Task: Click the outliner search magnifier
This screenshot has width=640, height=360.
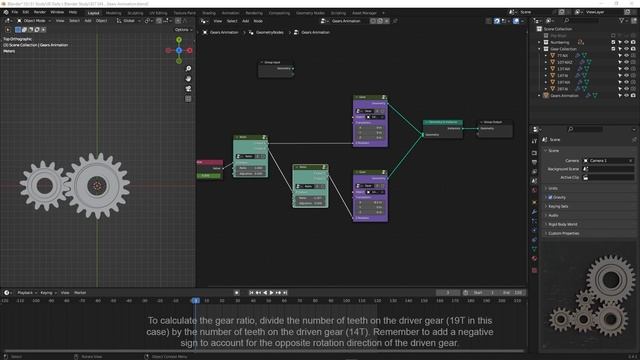Action: point(567,20)
